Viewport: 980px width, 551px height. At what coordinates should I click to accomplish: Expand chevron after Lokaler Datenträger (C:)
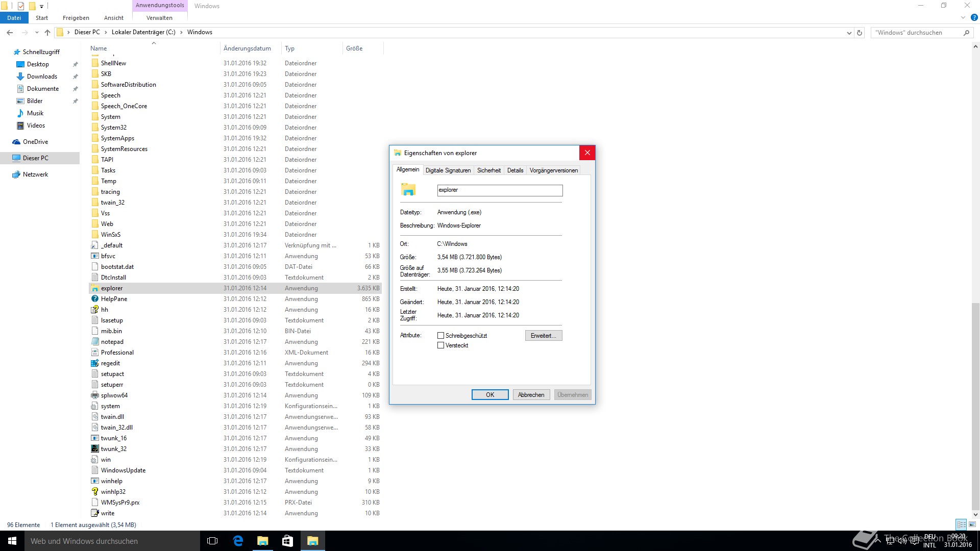(181, 32)
